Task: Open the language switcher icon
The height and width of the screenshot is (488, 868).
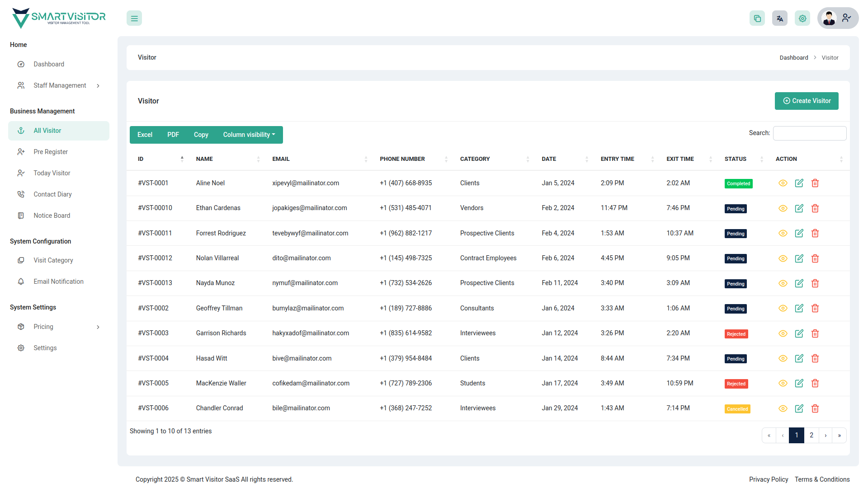Action: pos(779,18)
